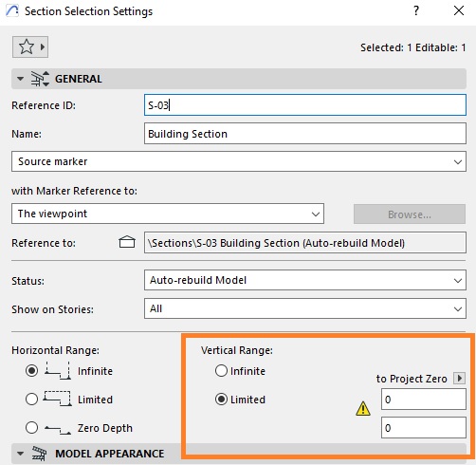Click the Limited horizontal range diagram icon
The height and width of the screenshot is (465, 476).
tap(57, 399)
